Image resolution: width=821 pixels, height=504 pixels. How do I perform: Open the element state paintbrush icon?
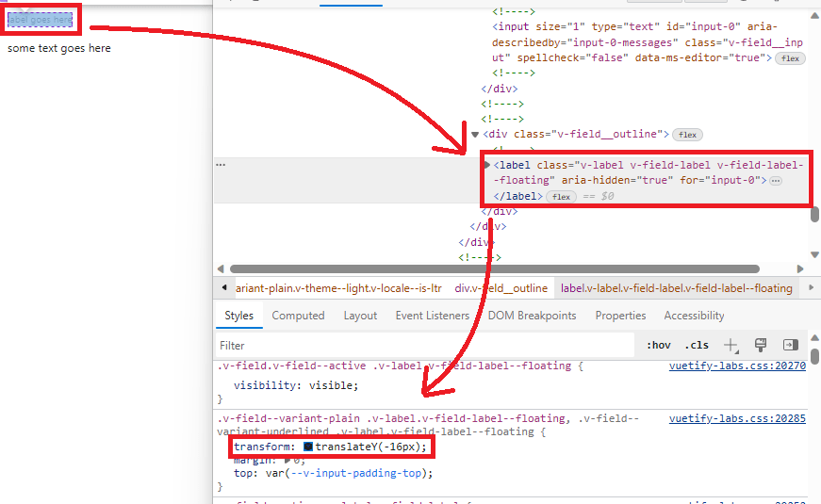[x=761, y=345]
